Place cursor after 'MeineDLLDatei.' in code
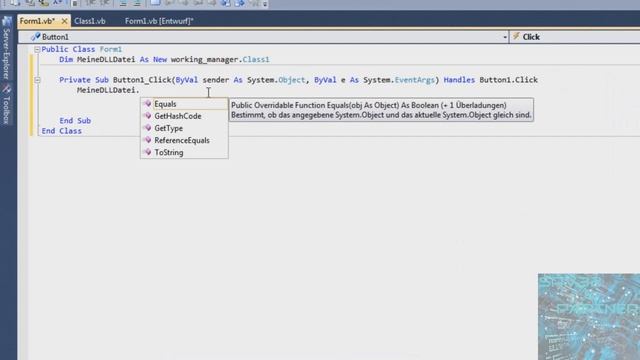Viewport: 640px width, 360px height. point(140,90)
